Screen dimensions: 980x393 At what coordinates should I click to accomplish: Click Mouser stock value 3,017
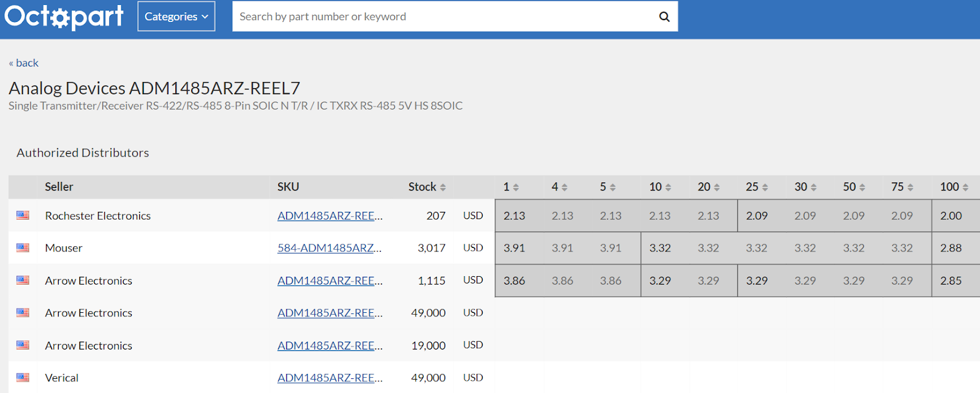coord(432,248)
